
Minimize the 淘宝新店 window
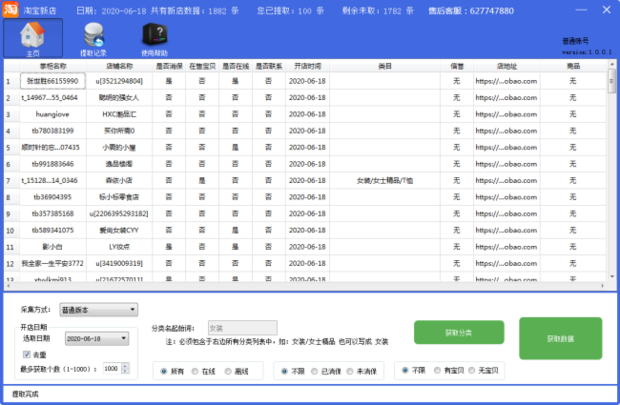pos(581,10)
